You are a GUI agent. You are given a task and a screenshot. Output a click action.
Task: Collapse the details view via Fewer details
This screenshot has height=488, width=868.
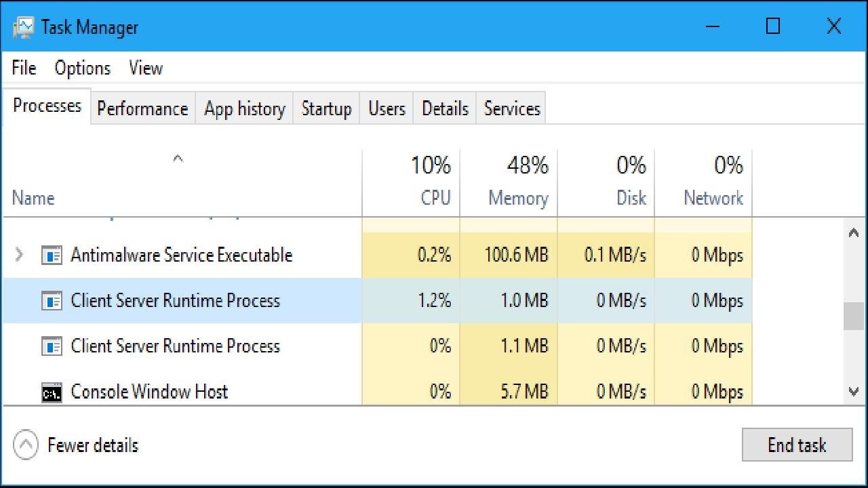92,445
